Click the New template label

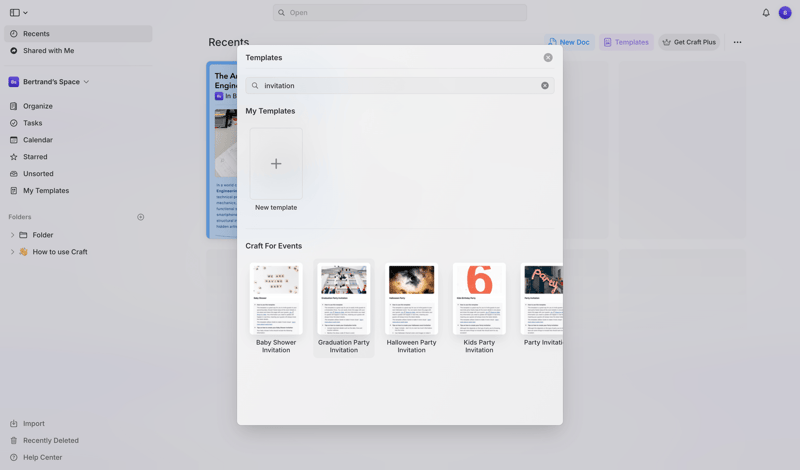point(276,208)
